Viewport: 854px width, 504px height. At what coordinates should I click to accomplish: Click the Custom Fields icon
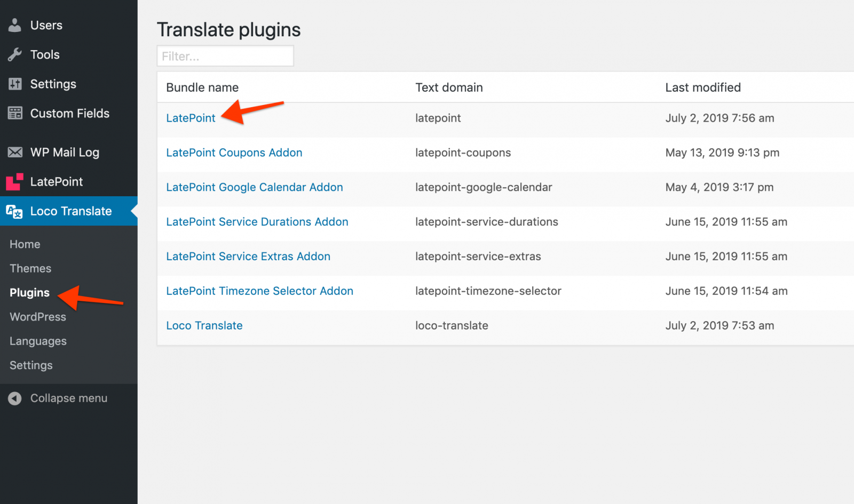(x=14, y=113)
